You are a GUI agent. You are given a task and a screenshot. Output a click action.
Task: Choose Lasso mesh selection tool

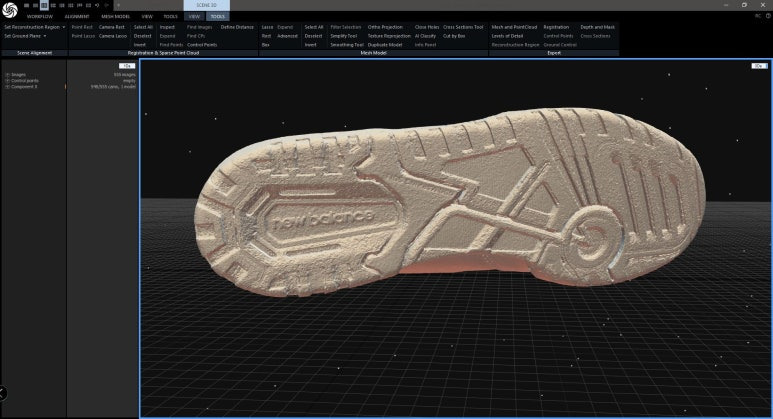(267, 27)
